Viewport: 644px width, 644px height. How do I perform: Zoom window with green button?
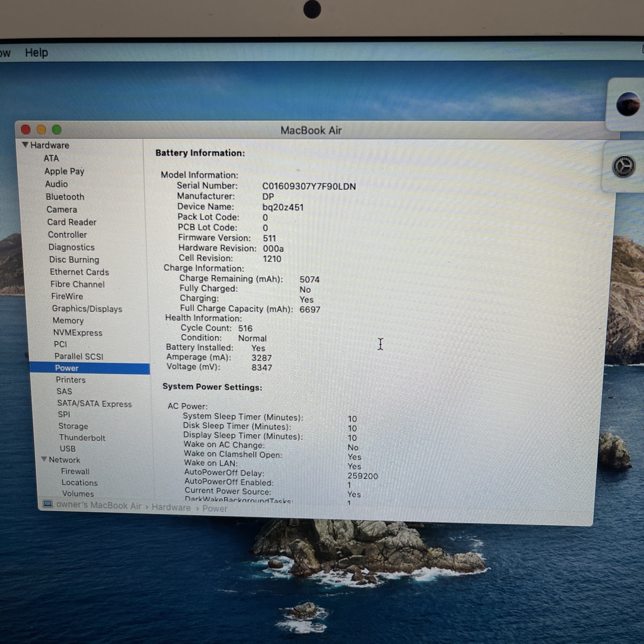point(57,130)
